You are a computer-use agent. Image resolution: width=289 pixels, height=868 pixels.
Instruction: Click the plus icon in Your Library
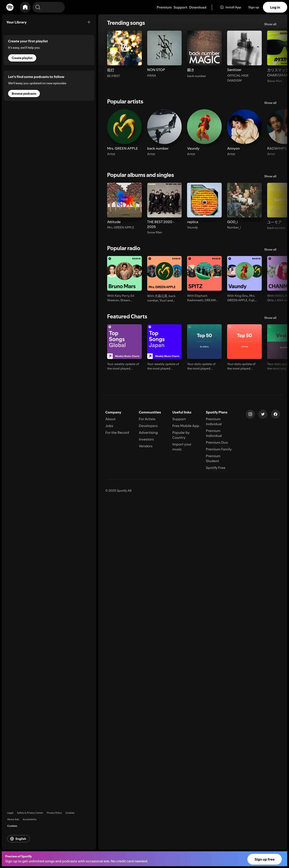point(89,22)
